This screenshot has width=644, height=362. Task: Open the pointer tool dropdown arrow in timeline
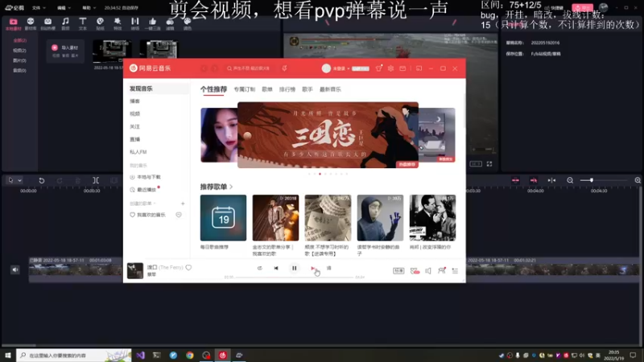tap(19, 180)
